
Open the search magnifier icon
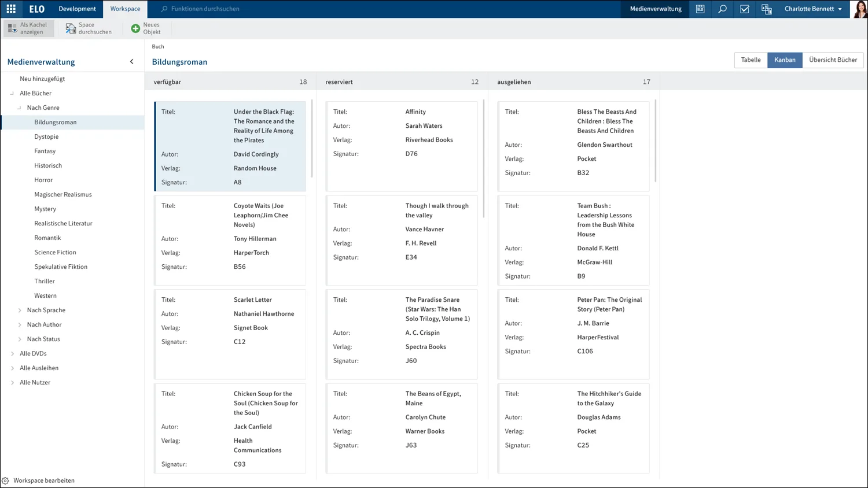click(722, 9)
